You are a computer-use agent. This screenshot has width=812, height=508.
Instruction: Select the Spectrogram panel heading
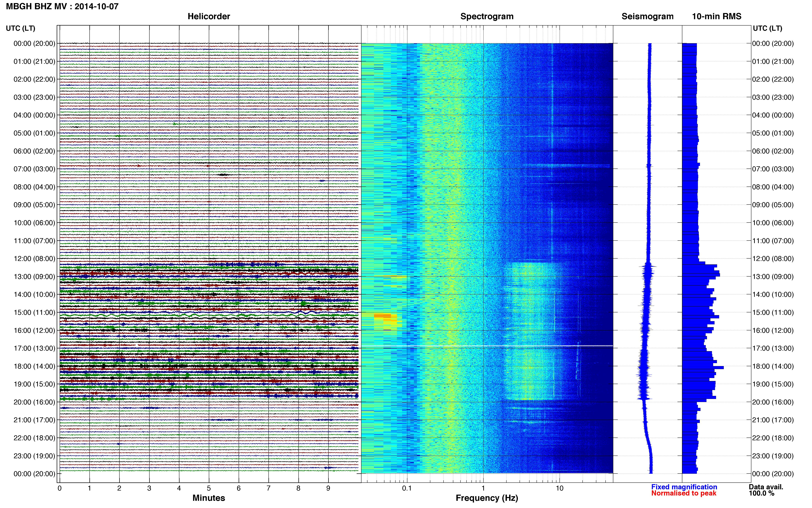click(x=487, y=16)
